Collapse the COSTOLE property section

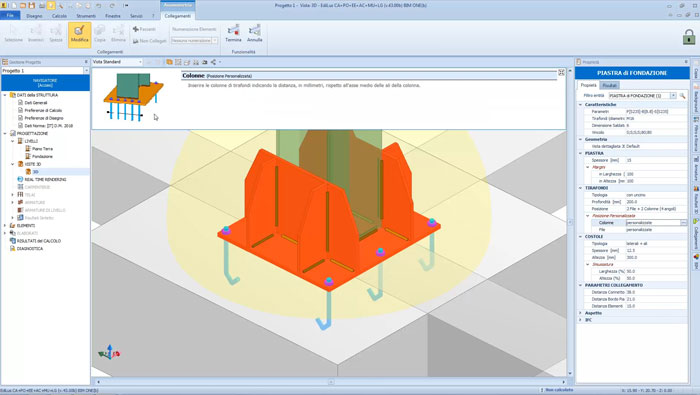(x=580, y=237)
